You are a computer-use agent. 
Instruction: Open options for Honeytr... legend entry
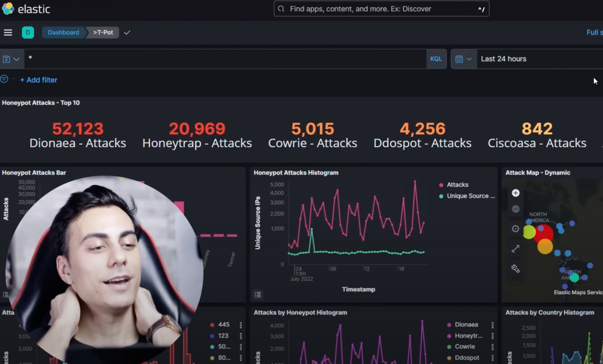click(493, 336)
